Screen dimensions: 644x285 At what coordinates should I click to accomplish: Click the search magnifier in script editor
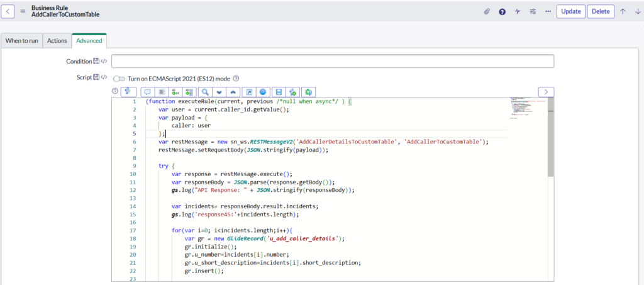204,92
